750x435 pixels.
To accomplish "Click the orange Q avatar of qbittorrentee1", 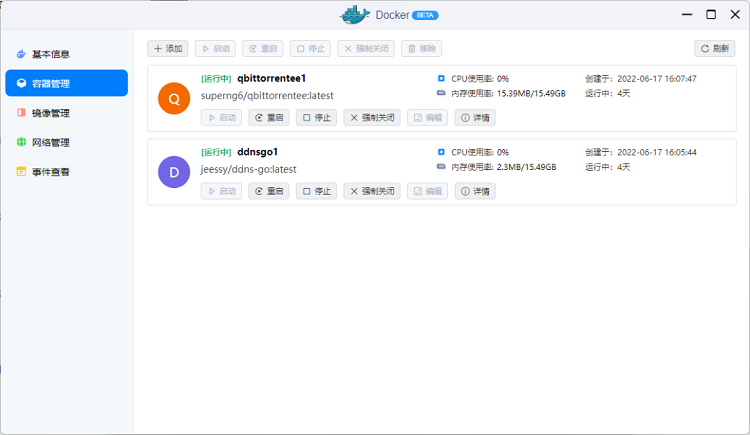I will [x=174, y=98].
